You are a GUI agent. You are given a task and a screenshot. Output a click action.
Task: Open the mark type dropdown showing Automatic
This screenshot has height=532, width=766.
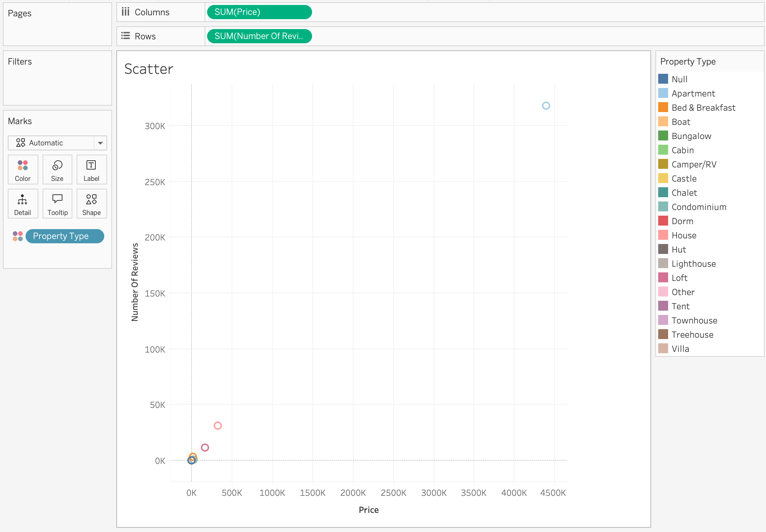pos(100,143)
